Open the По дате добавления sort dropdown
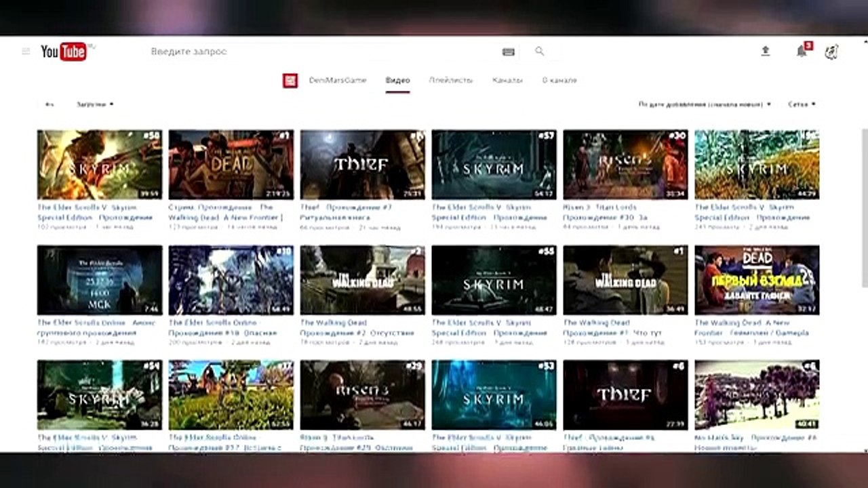The image size is (868, 488). click(x=705, y=104)
